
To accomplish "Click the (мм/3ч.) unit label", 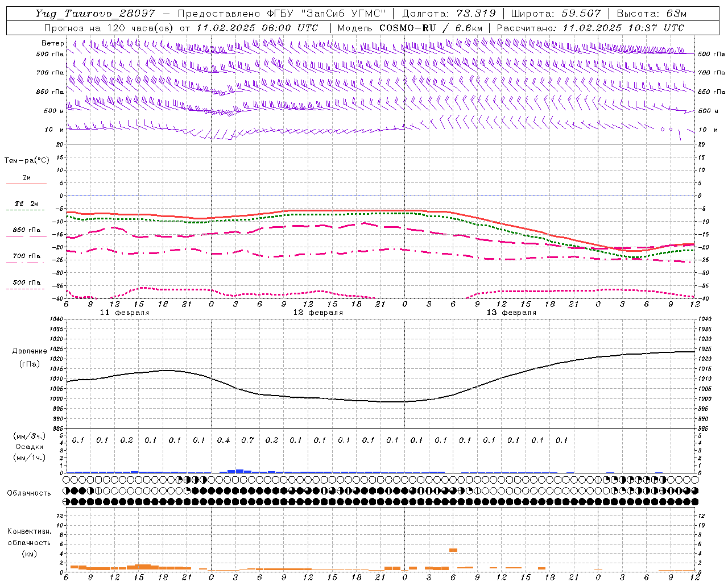I will [29, 436].
